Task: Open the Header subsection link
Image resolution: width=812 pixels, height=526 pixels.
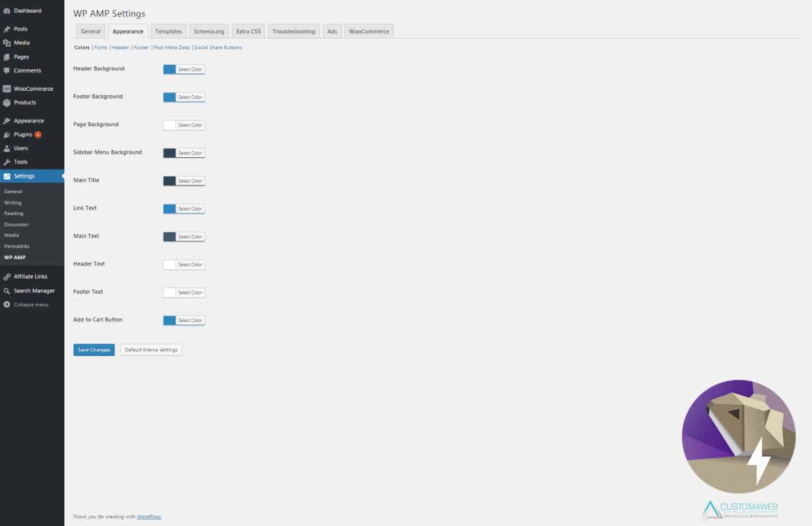Action: tap(120, 47)
